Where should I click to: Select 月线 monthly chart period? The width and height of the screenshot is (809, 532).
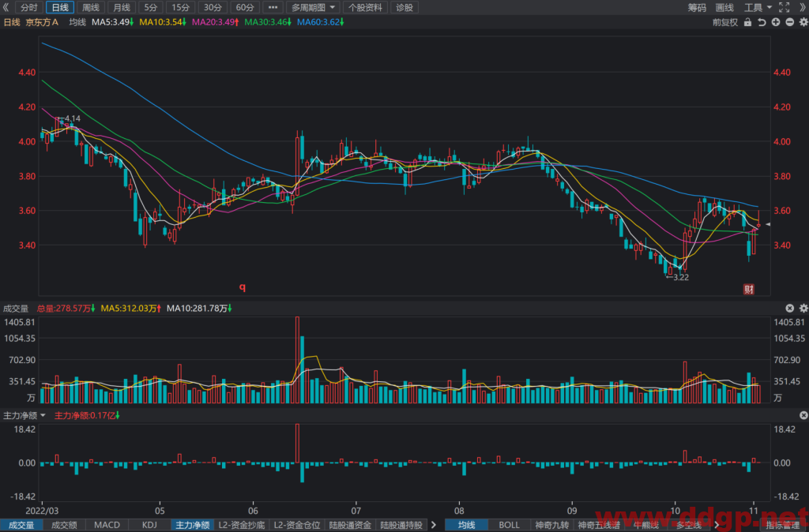coord(122,7)
